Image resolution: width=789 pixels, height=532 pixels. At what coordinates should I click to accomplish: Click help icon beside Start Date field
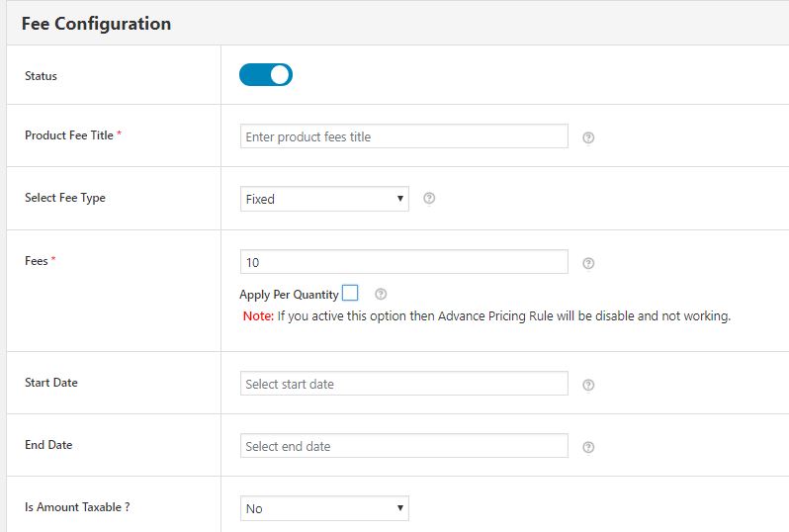point(588,385)
